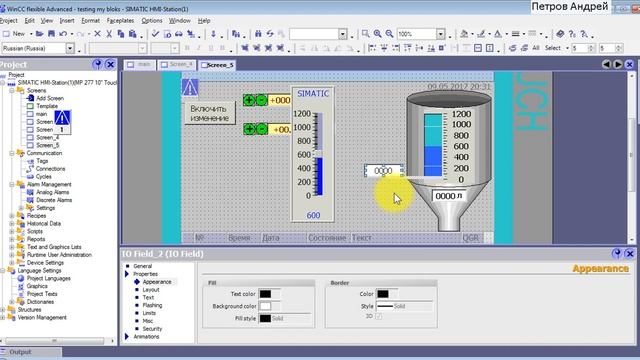Toggle the 3D border checkbox
The width and height of the screenshot is (640, 360).
(x=378, y=316)
